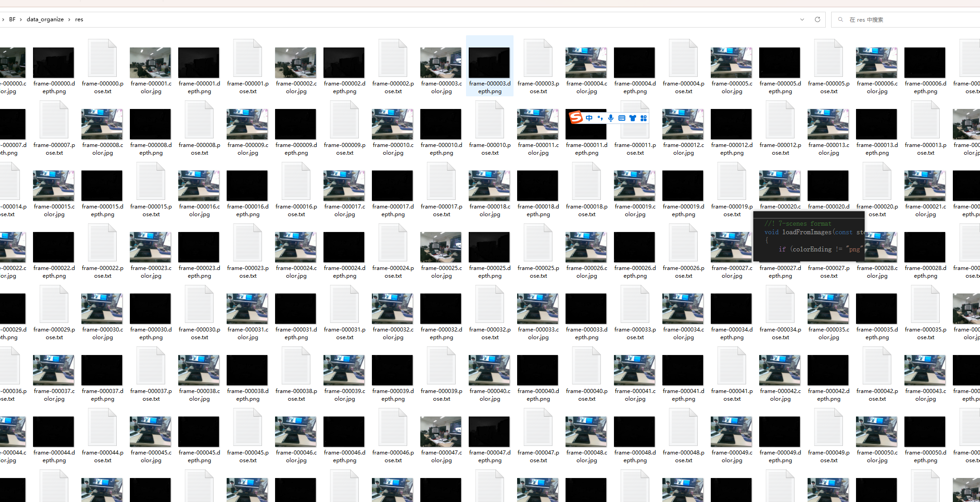The height and width of the screenshot is (502, 980).
Task: Click the Sogou input method logo
Action: (x=576, y=118)
